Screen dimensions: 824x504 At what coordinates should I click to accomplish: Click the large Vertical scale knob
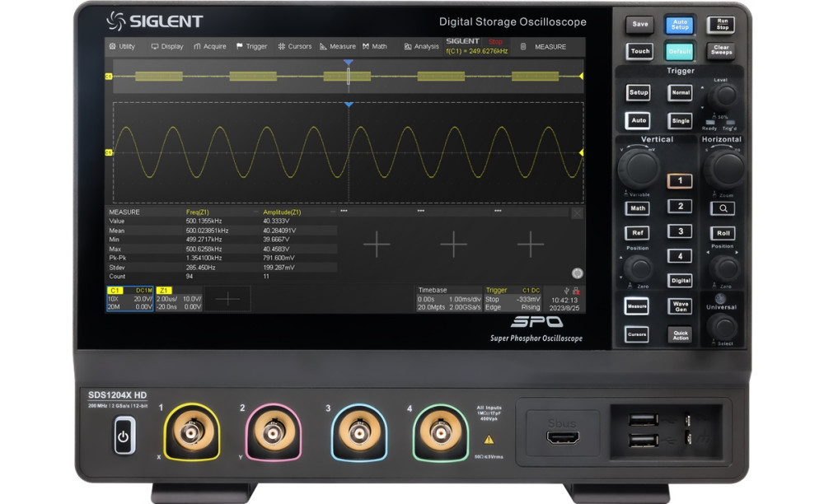tap(639, 167)
